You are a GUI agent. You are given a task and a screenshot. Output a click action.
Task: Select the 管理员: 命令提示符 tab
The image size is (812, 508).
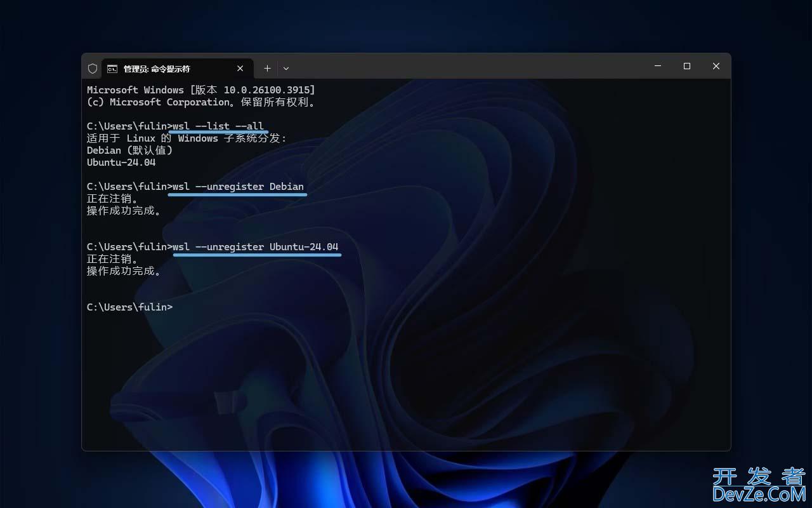[x=177, y=69]
